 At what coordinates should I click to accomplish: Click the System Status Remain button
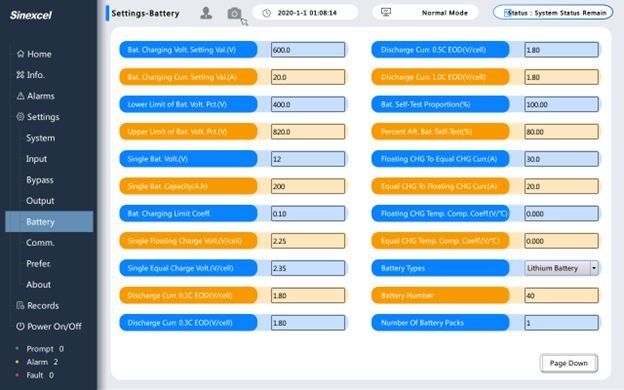553,13
